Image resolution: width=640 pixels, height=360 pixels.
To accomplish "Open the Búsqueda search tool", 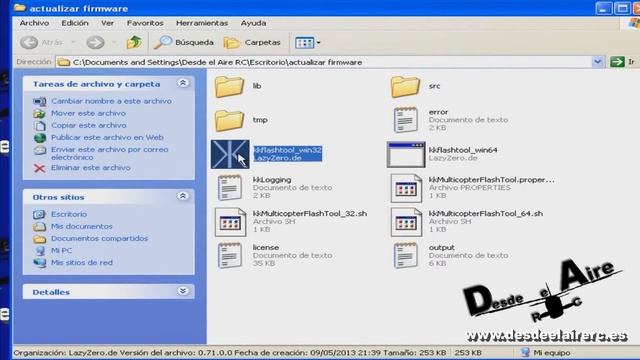I will [184, 42].
